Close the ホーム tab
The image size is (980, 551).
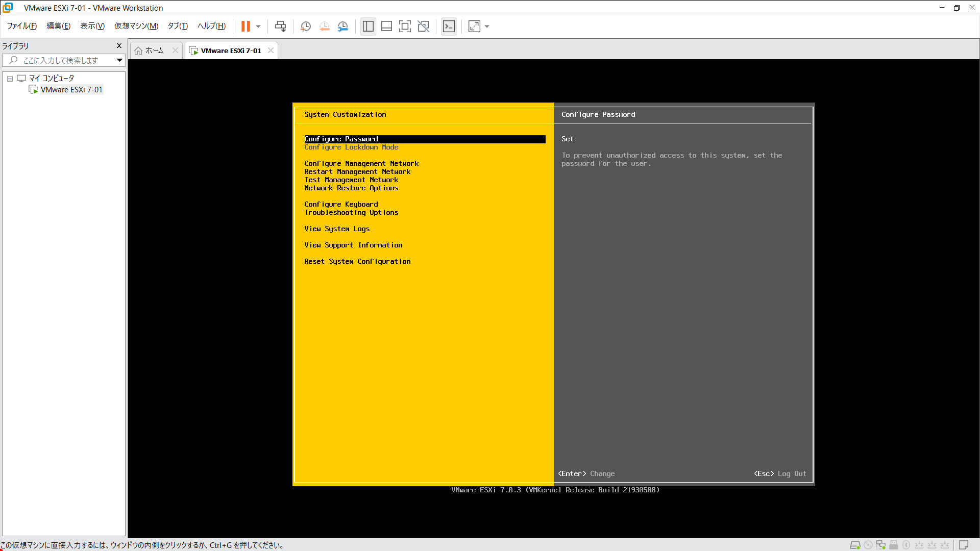(175, 51)
